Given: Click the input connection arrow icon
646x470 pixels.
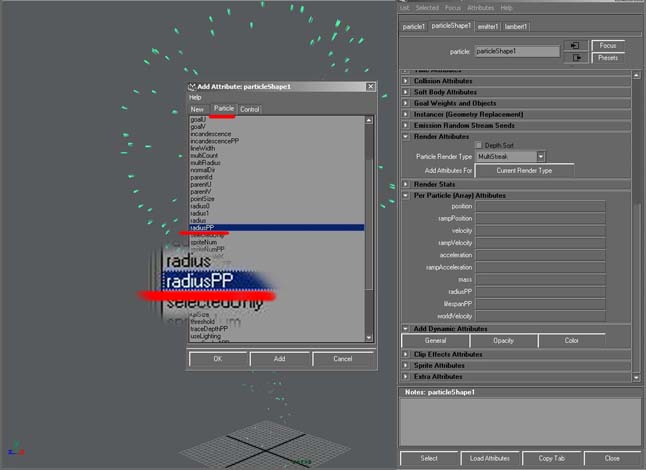Looking at the screenshot, I should (x=573, y=45).
